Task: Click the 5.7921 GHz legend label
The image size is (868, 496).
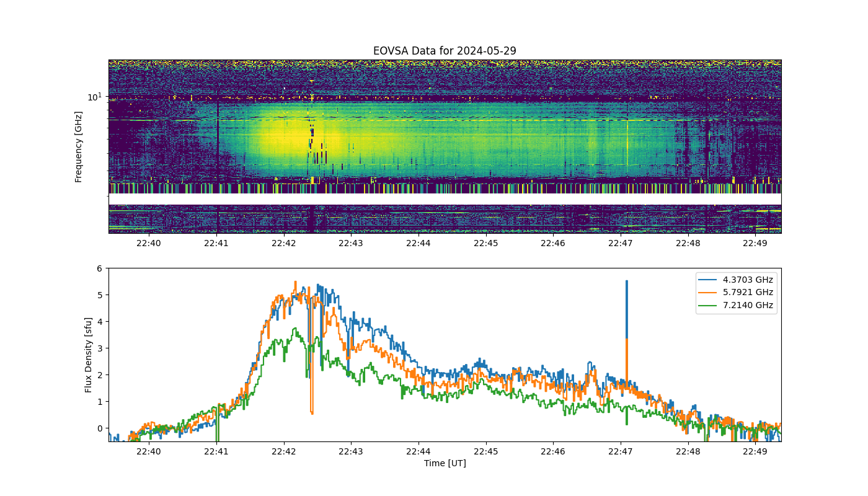Action: (748, 292)
